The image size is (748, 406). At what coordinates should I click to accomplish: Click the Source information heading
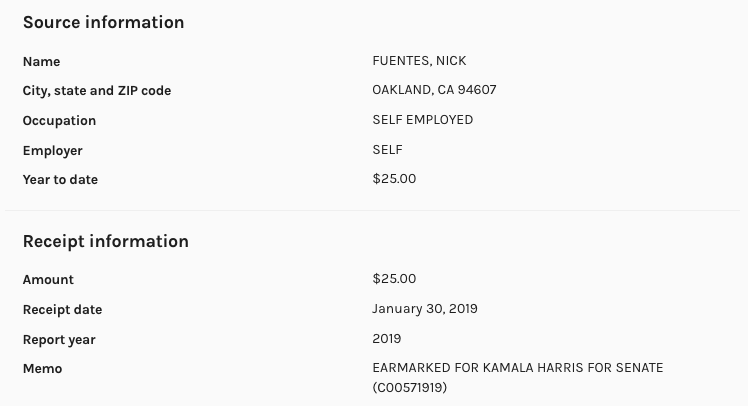click(103, 22)
